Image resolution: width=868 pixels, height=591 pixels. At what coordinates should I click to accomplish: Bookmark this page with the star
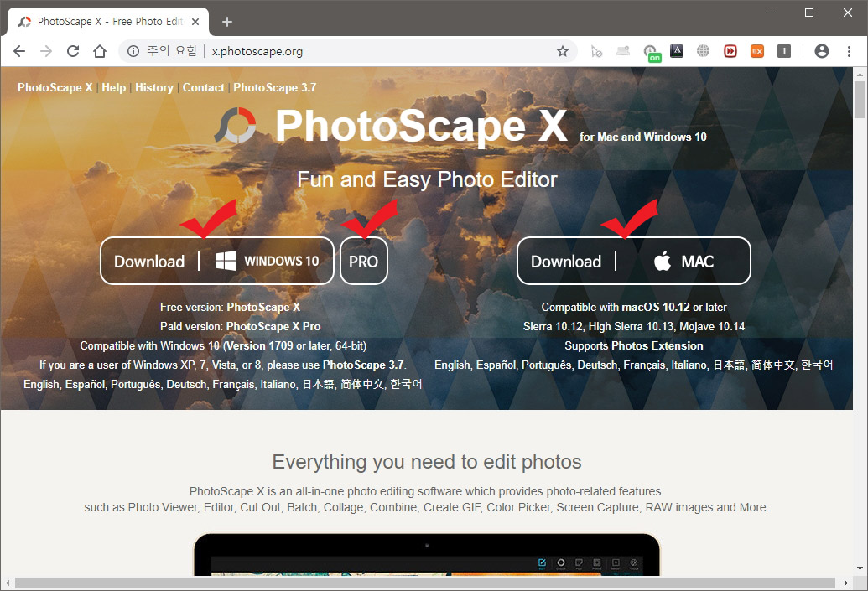(563, 51)
